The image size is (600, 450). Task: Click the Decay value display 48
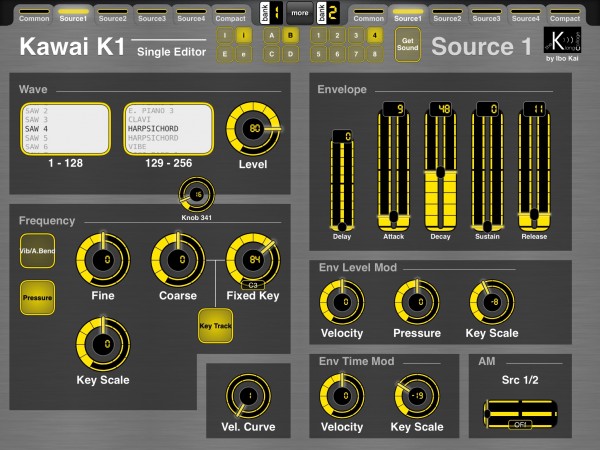click(440, 109)
